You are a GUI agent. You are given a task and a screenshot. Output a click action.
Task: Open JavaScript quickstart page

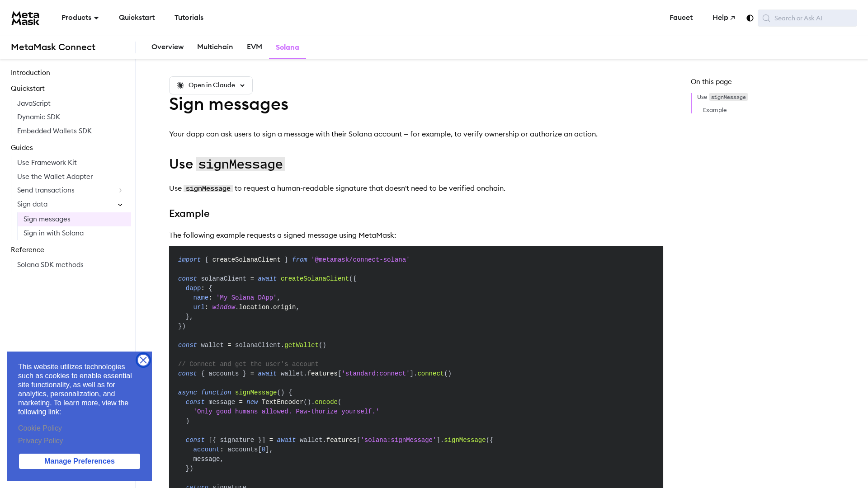coord(34,103)
